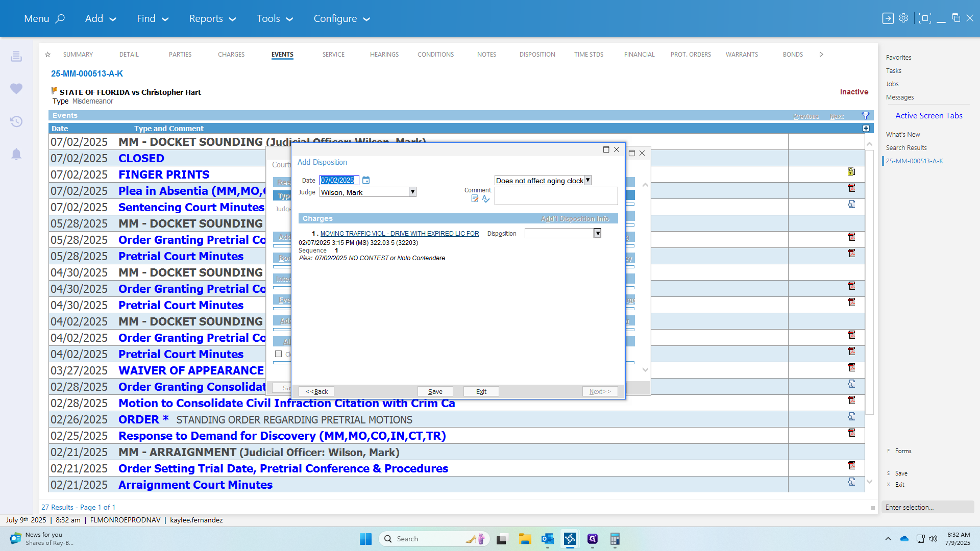Open the Calculator from the taskbar

pos(615,539)
